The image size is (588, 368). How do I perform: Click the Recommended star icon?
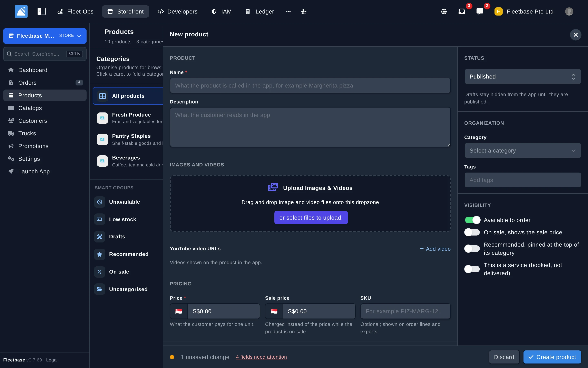pos(100,254)
